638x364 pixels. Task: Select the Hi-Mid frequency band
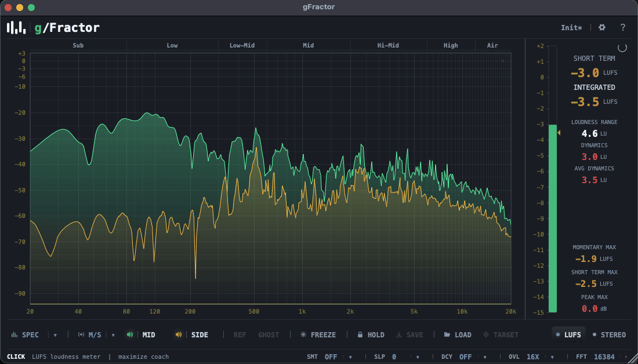[x=388, y=45]
